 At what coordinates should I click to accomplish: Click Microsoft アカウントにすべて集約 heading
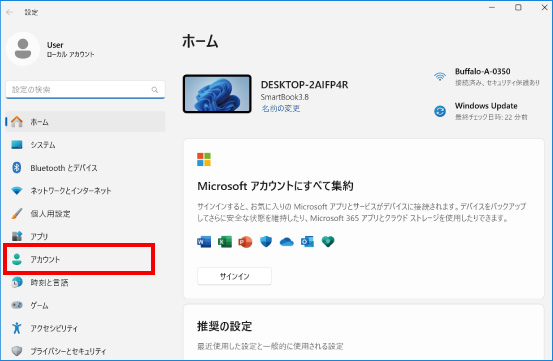coord(275,186)
